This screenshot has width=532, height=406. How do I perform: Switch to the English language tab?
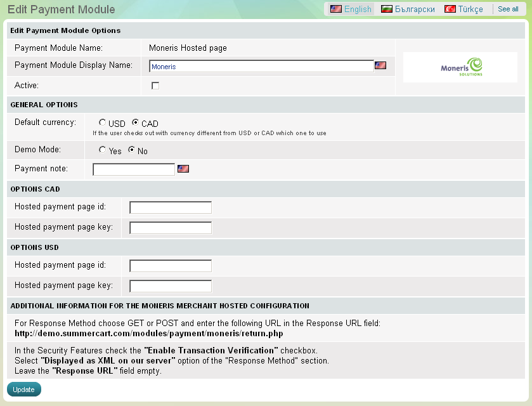point(358,9)
